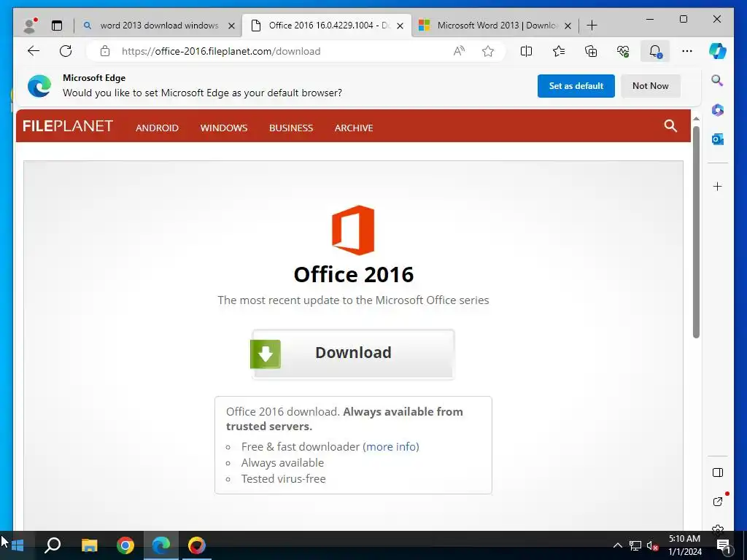Open the Edge profile icon
The image size is (747, 560).
[29, 26]
